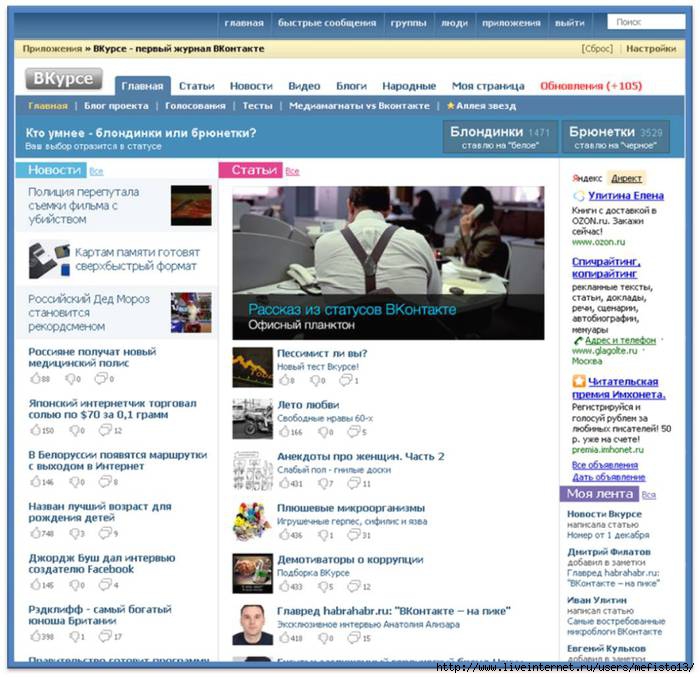Open Тесты in the submenu

click(257, 106)
